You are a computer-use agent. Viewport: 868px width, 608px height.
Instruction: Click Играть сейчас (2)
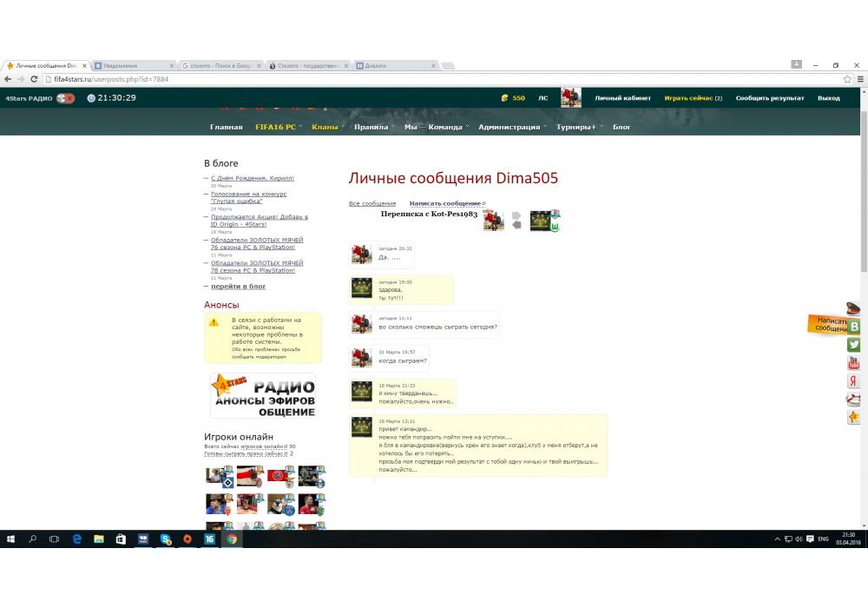[x=693, y=98]
